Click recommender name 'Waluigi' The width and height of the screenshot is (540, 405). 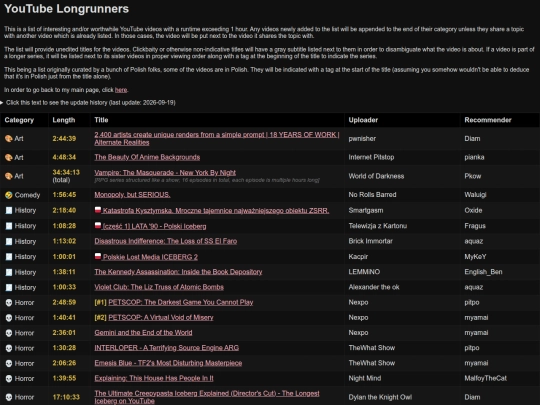[x=475, y=195]
